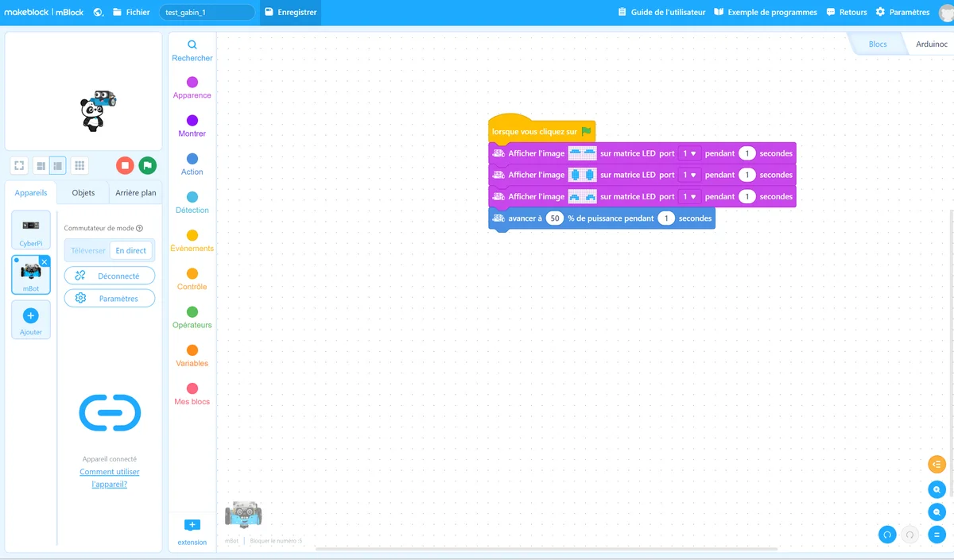Click the device Paramètres button
The image size is (954, 560).
point(110,299)
